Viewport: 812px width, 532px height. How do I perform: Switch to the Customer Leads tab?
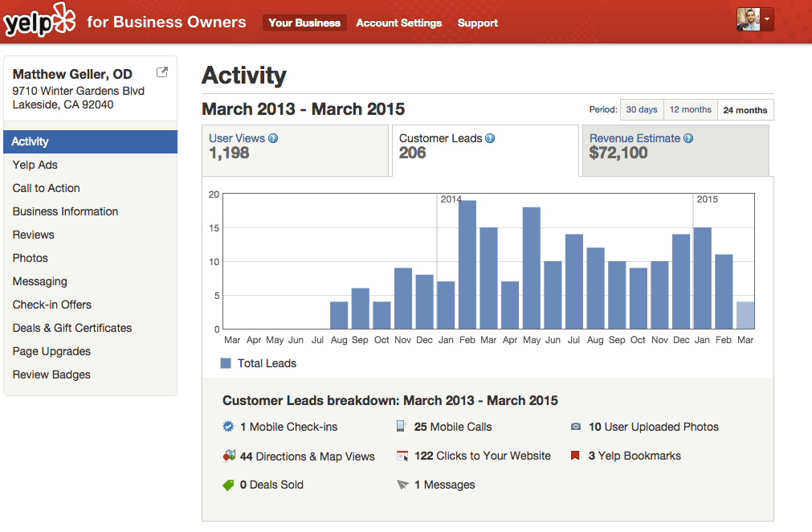coord(485,150)
